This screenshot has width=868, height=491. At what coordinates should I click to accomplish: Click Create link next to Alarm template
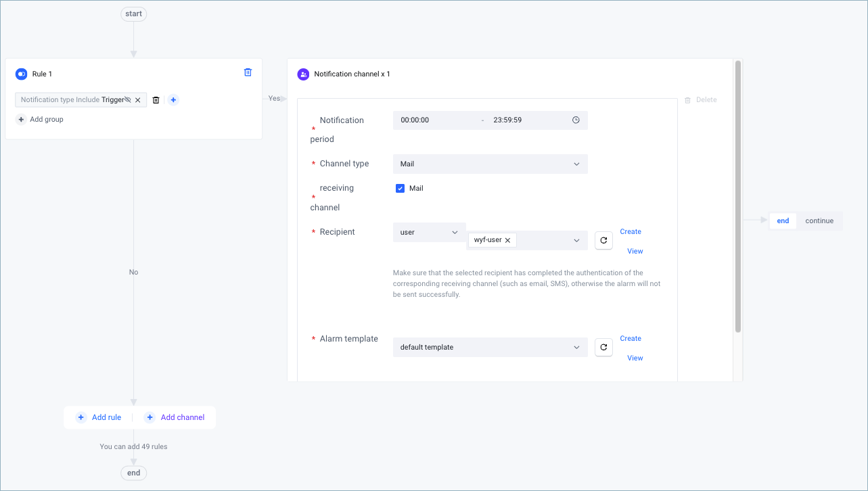pos(631,338)
